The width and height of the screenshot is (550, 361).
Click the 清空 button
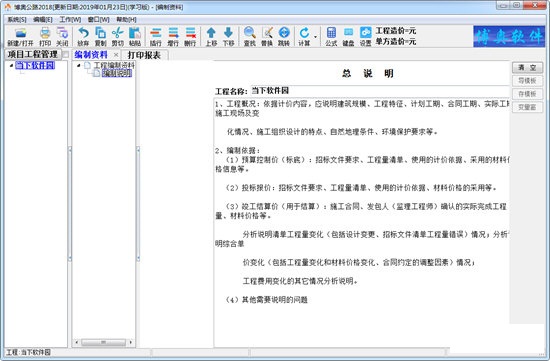[x=527, y=68]
